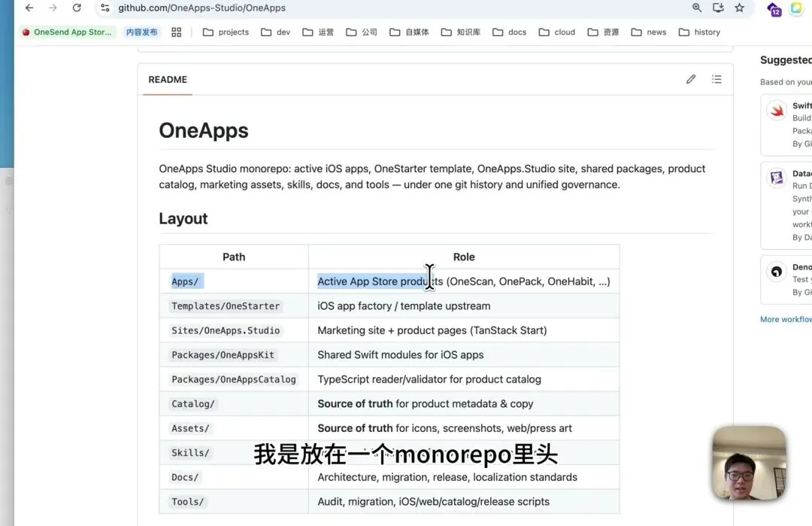812x526 pixels.
Task: Click the apps grid icon in bookmarks bar
Action: click(176, 32)
